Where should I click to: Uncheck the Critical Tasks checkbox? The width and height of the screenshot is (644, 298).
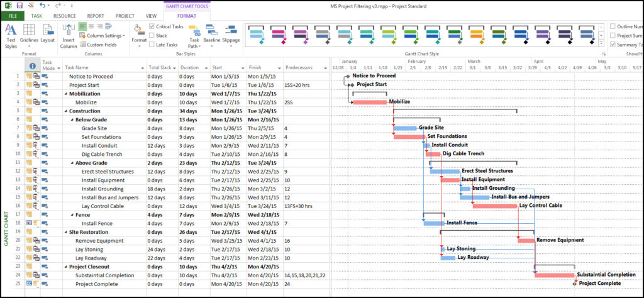[152, 26]
